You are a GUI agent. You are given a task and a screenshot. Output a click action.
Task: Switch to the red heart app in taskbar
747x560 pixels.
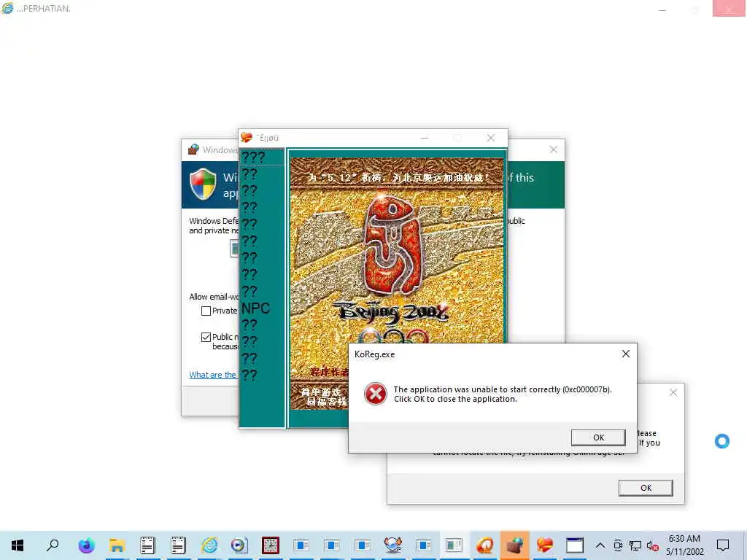coord(545,545)
